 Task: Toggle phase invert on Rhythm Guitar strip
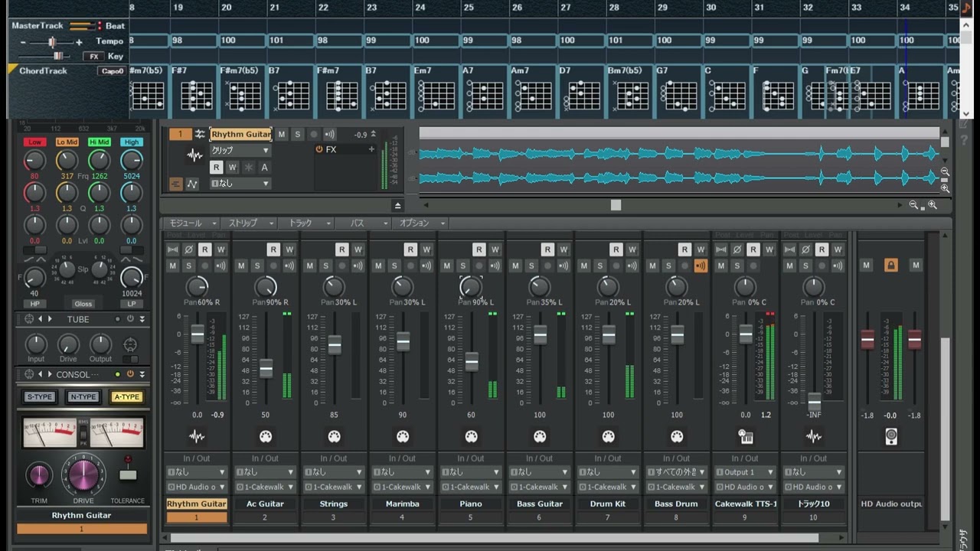coord(188,249)
